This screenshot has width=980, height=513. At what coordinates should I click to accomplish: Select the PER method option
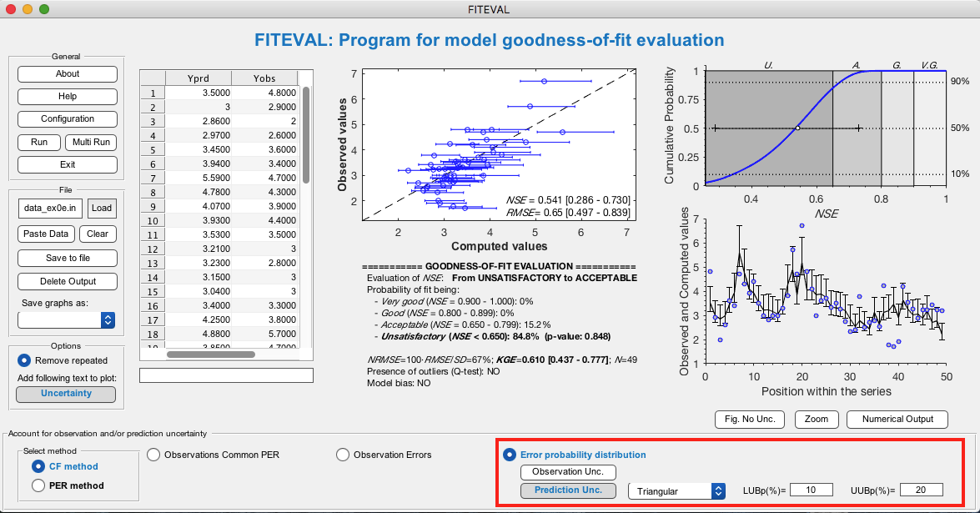click(x=38, y=485)
